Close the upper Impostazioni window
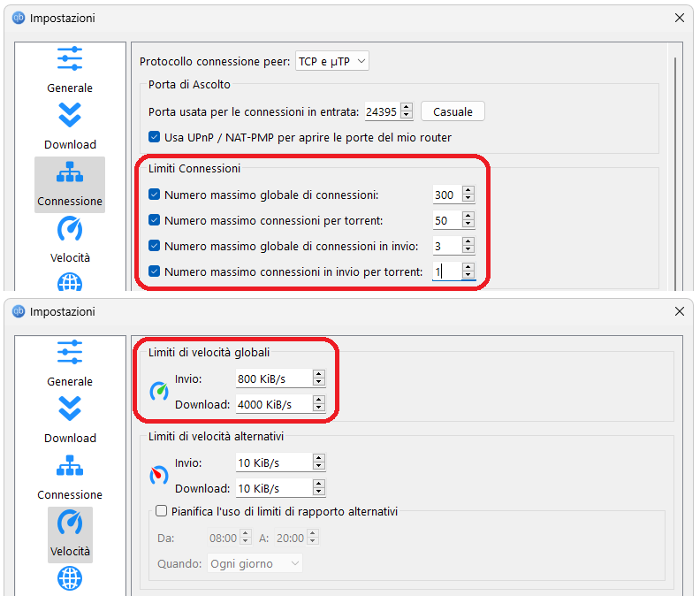This screenshot has width=700, height=596. click(x=680, y=18)
